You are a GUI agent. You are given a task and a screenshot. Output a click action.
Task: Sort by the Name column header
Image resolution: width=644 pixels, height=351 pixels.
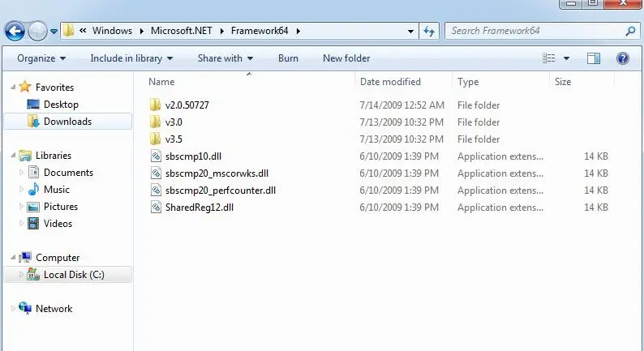161,82
